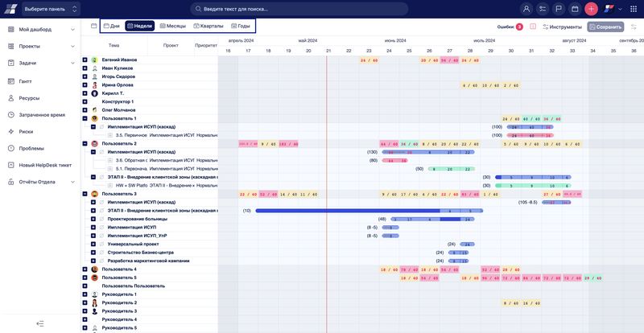Collapse the Пользователь 3 row
The width and height of the screenshot is (644, 333).
click(85, 194)
